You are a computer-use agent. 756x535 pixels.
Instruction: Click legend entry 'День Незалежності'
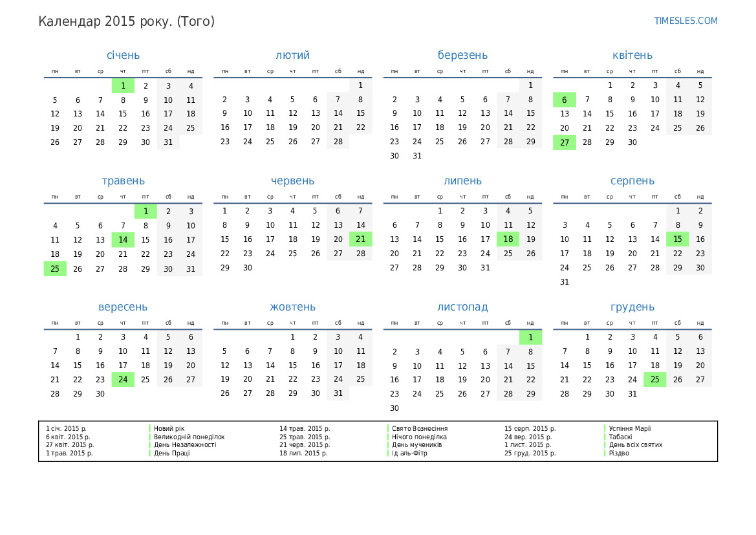click(185, 445)
